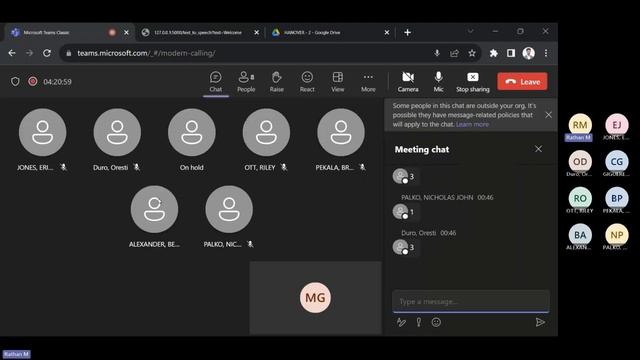Screen dimensions: 640x360
Task: Open the tab search chevron
Action: coord(470,31)
